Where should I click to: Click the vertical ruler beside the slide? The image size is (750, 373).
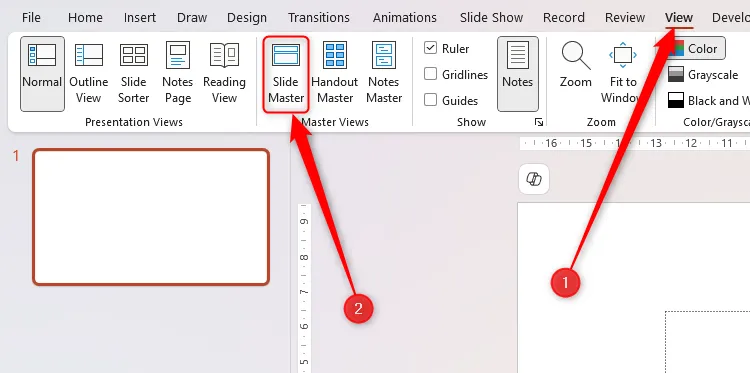click(304, 288)
